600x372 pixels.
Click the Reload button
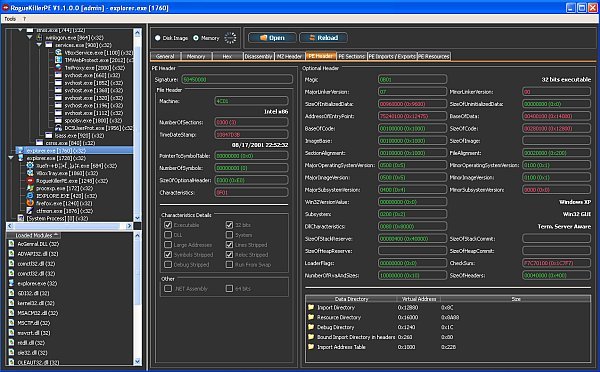pyautogui.click(x=323, y=38)
